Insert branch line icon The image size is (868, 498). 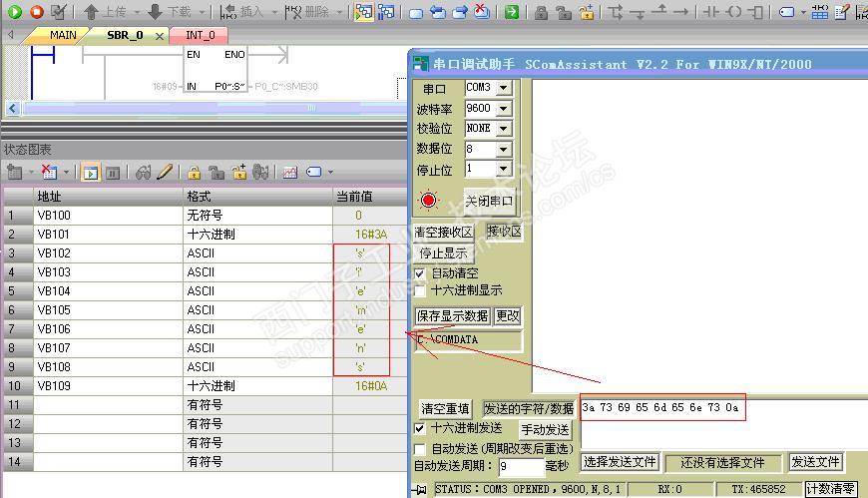[x=615, y=12]
